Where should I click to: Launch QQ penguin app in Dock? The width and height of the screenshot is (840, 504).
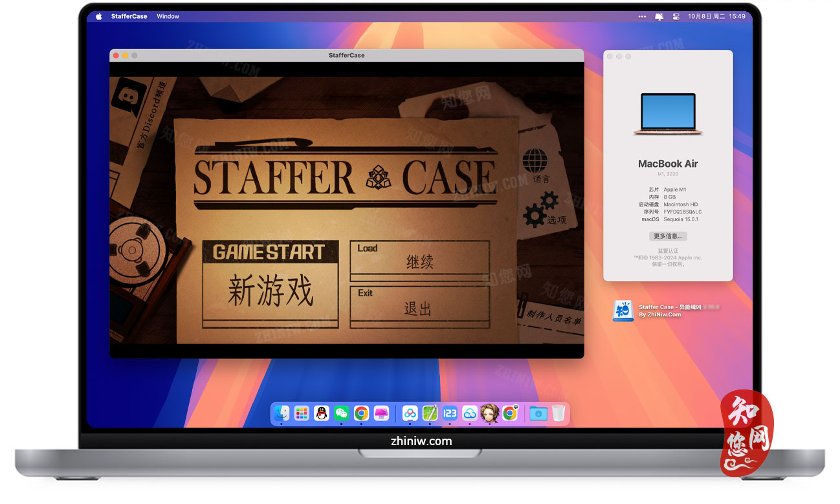(x=322, y=413)
